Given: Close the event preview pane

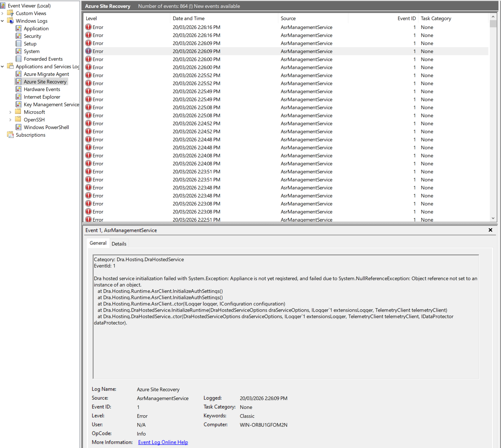Looking at the screenshot, I should [490, 230].
